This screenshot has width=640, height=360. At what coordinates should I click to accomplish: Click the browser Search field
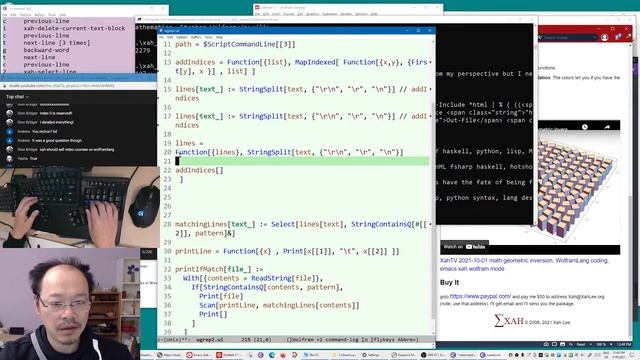(x=569, y=37)
